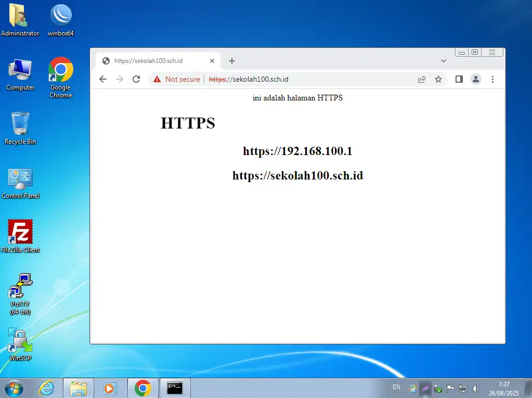
Task: Click the volume speaker tray icon
Action: 475,388
